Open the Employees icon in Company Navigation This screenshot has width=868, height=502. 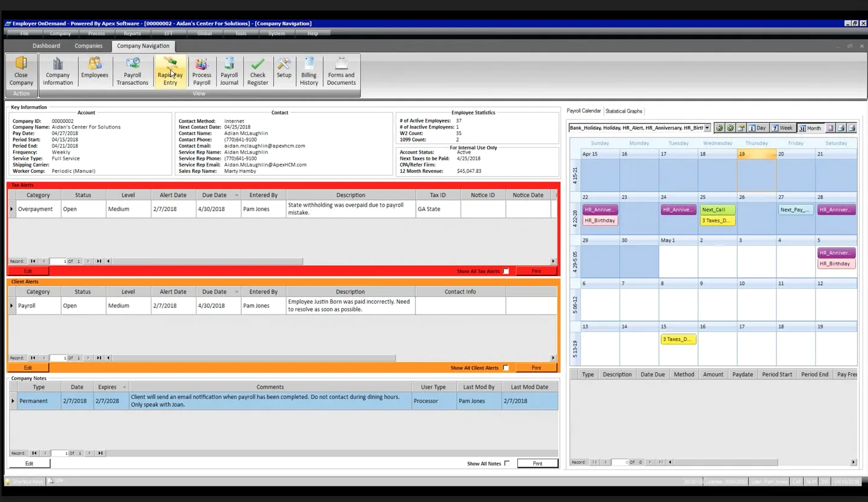[x=94, y=71]
